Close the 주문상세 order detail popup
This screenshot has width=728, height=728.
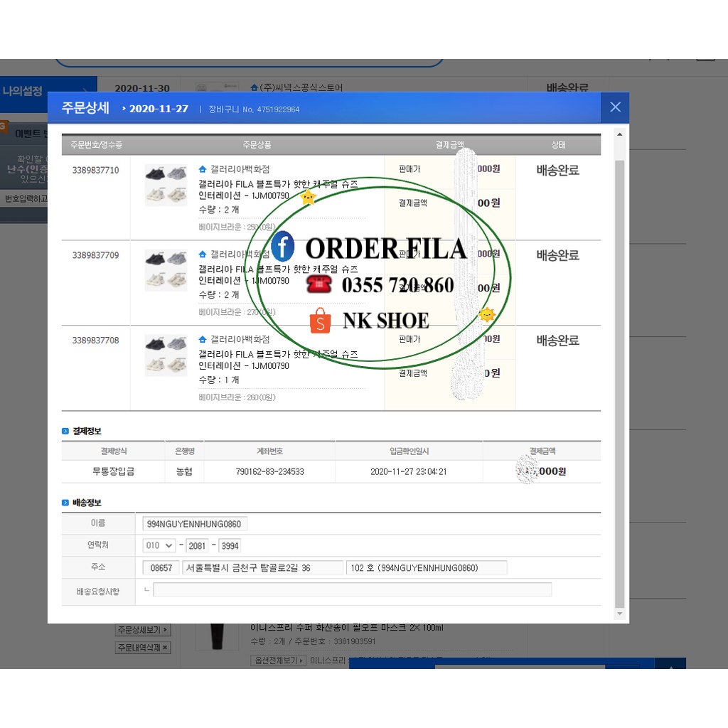(615, 107)
